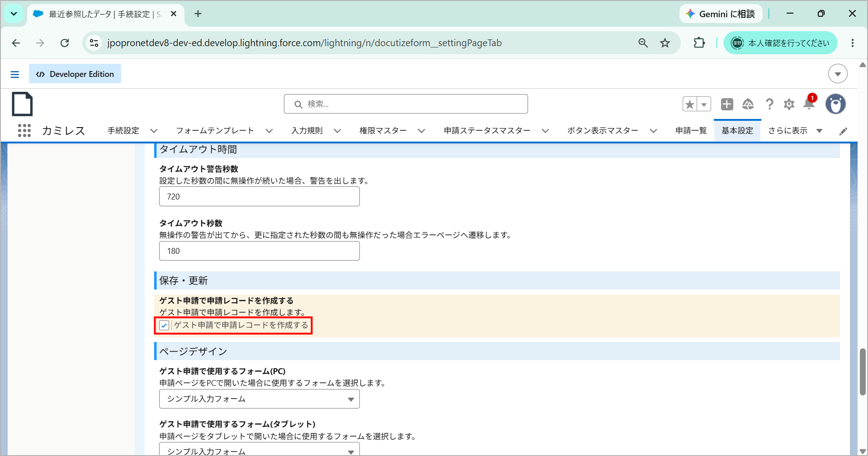Expand the ボタン表示マスター chevron
This screenshot has height=456, width=868.
(653, 131)
